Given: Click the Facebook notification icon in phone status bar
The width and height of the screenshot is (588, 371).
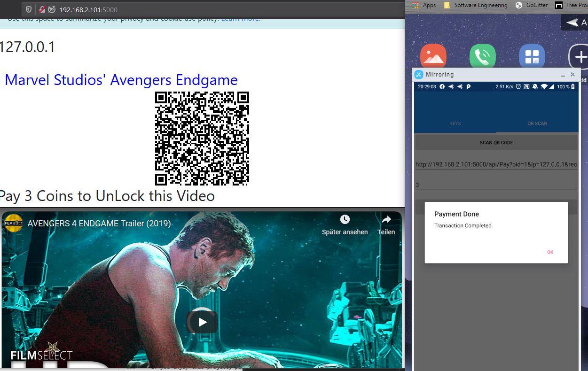Looking at the screenshot, I should (x=442, y=87).
